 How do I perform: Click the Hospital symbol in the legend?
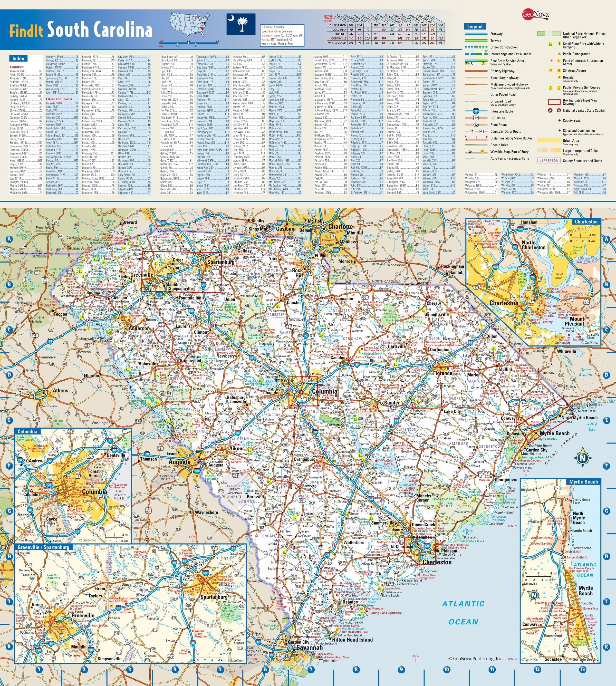[x=559, y=78]
